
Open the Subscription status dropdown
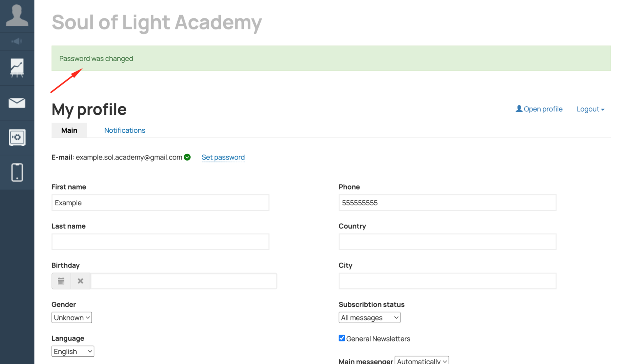369,318
